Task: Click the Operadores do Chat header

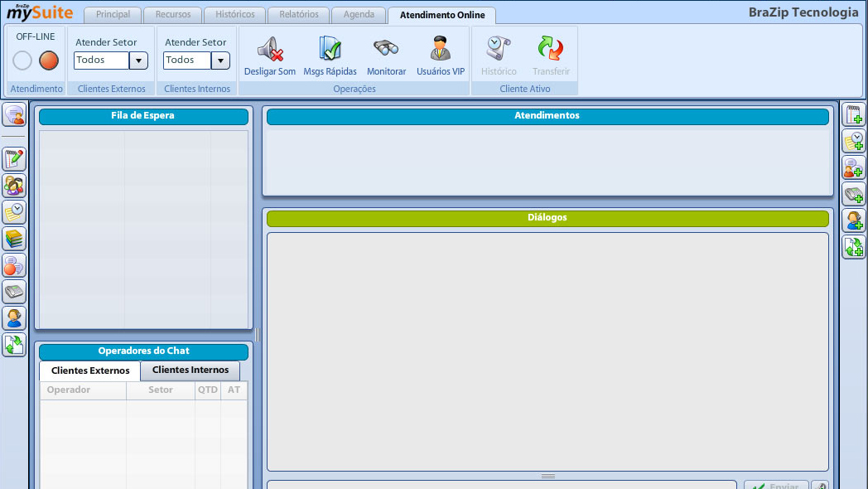Action: coord(143,351)
